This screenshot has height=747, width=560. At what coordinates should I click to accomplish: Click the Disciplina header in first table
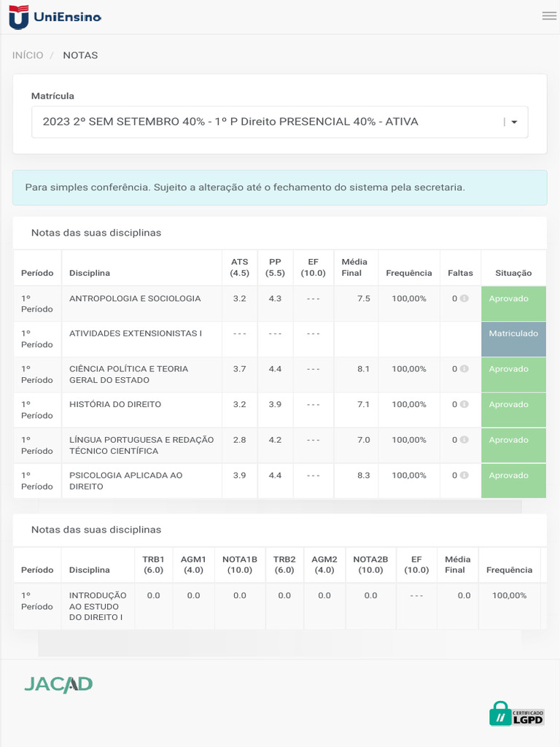tap(90, 273)
